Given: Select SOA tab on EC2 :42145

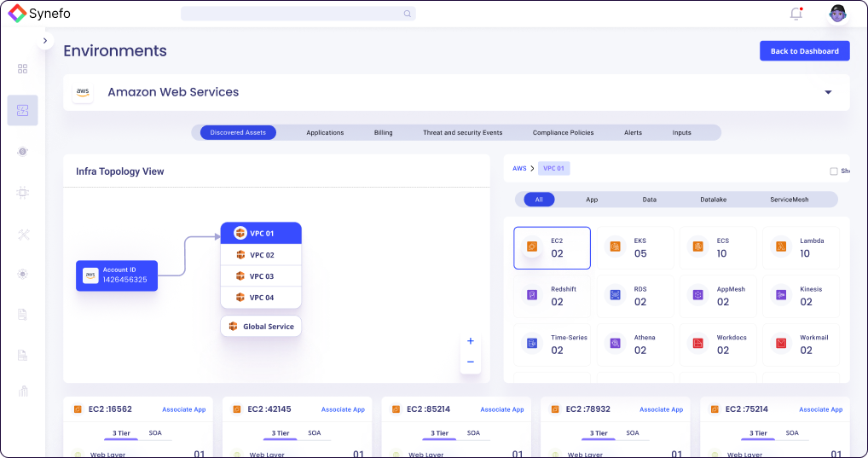Looking at the screenshot, I should (315, 433).
